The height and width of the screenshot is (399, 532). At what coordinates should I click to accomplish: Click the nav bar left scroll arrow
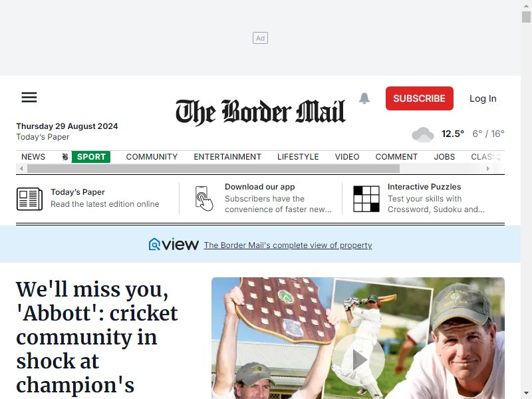[x=21, y=169]
